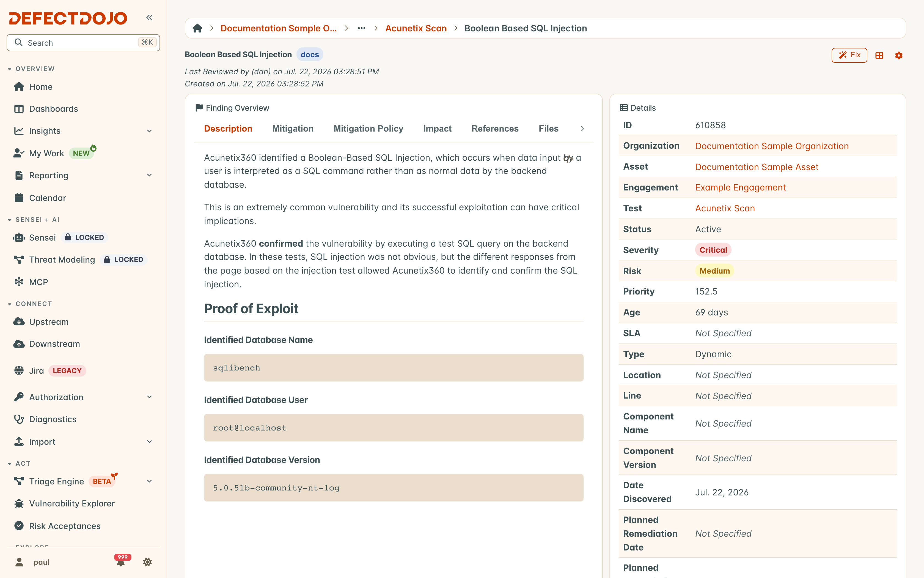Expand the Triage Engine submenu
Screen dimensions: 924x578
(149, 481)
